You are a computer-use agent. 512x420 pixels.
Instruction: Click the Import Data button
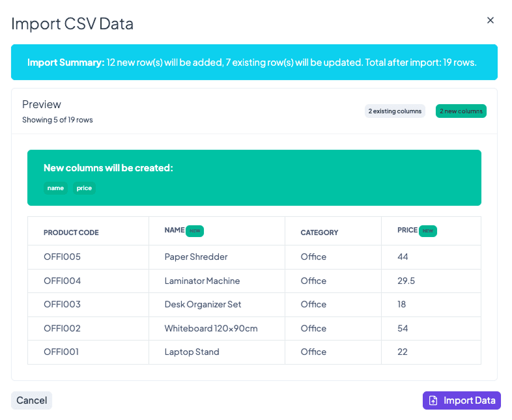(461, 400)
